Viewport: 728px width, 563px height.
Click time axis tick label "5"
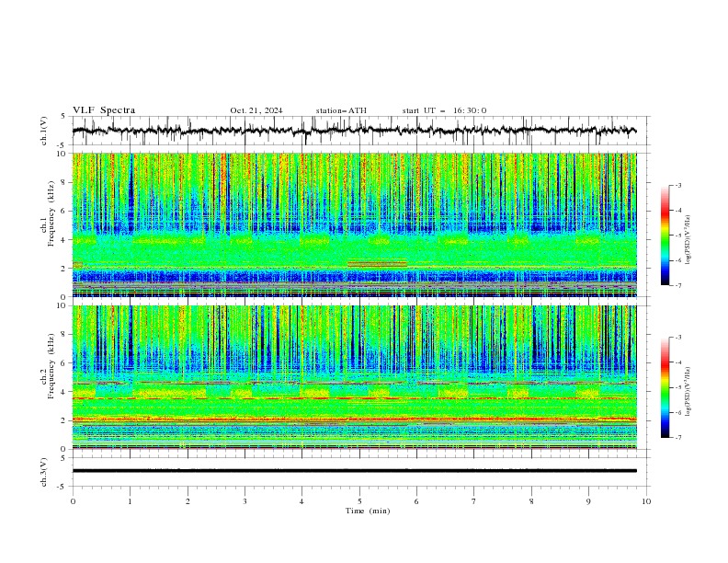pyautogui.click(x=359, y=501)
